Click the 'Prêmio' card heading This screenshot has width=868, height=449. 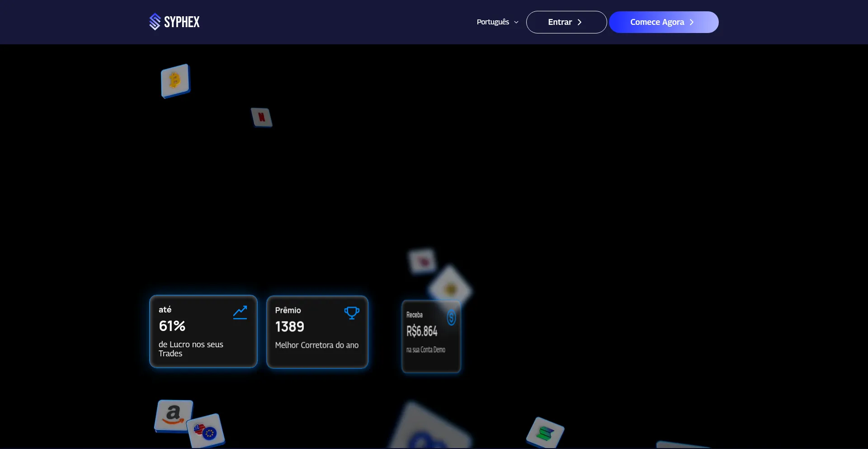288,310
